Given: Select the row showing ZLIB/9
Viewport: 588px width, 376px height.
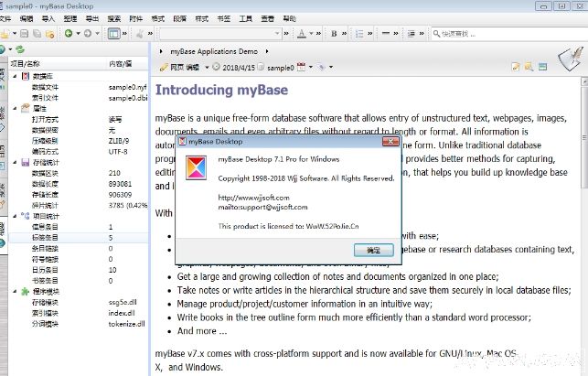Looking at the screenshot, I should (79, 141).
